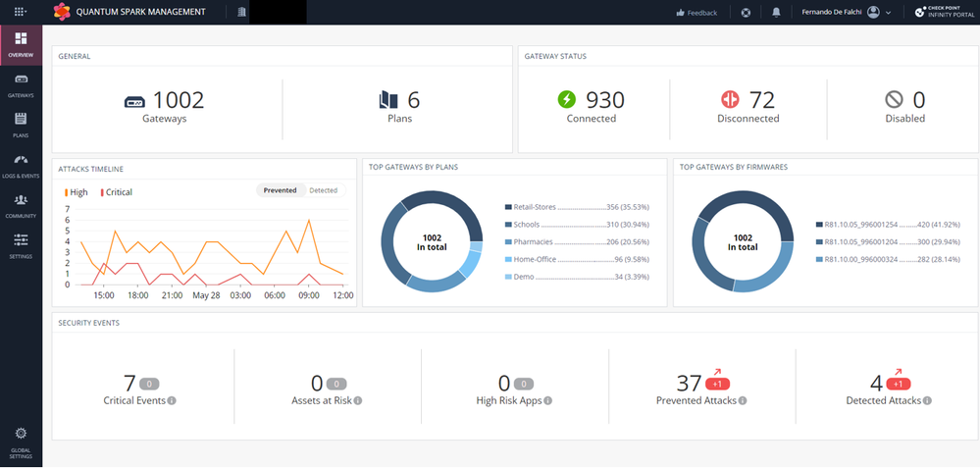Image resolution: width=980 pixels, height=468 pixels.
Task: Open Community in the sidebar
Action: click(21, 206)
